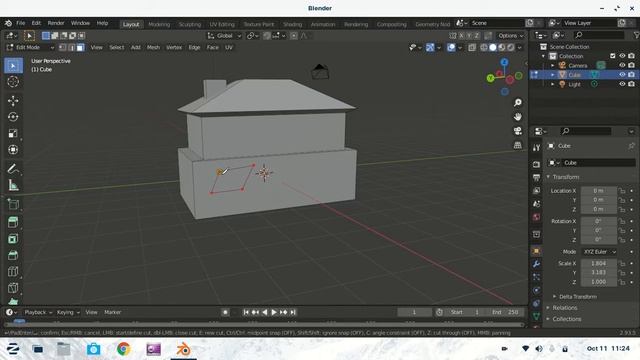Select the Transform tool

(13, 150)
